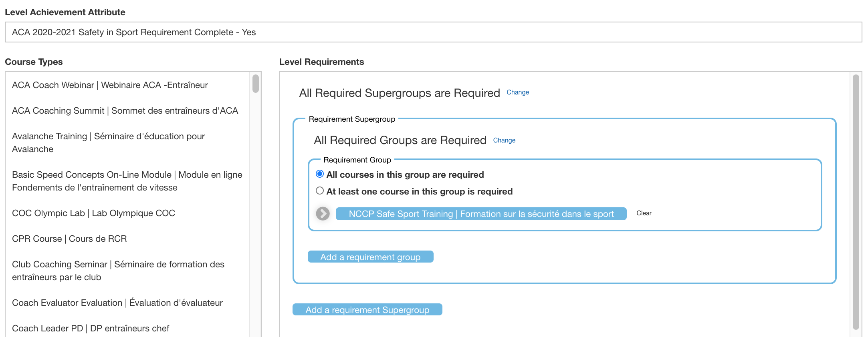
Task: Click Change link next to Required Supergroups
Action: [517, 92]
